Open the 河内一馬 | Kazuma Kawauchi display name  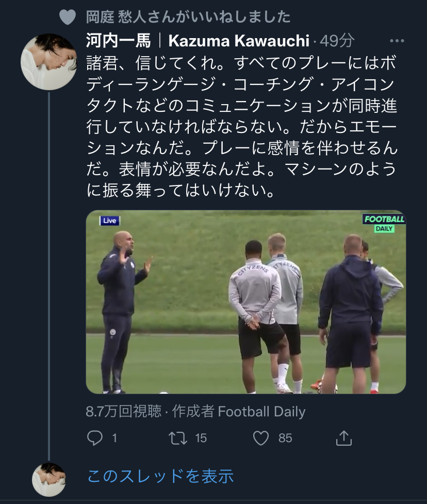pyautogui.click(x=198, y=41)
